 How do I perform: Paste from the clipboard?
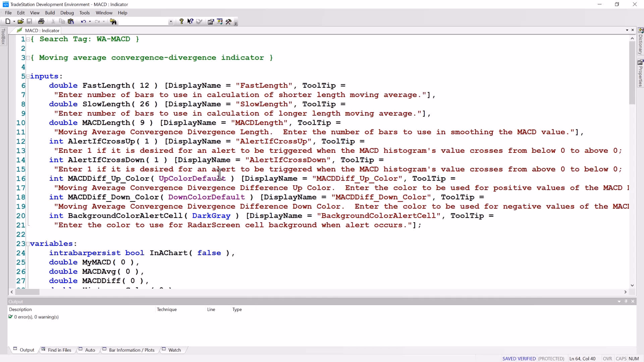coord(71,21)
